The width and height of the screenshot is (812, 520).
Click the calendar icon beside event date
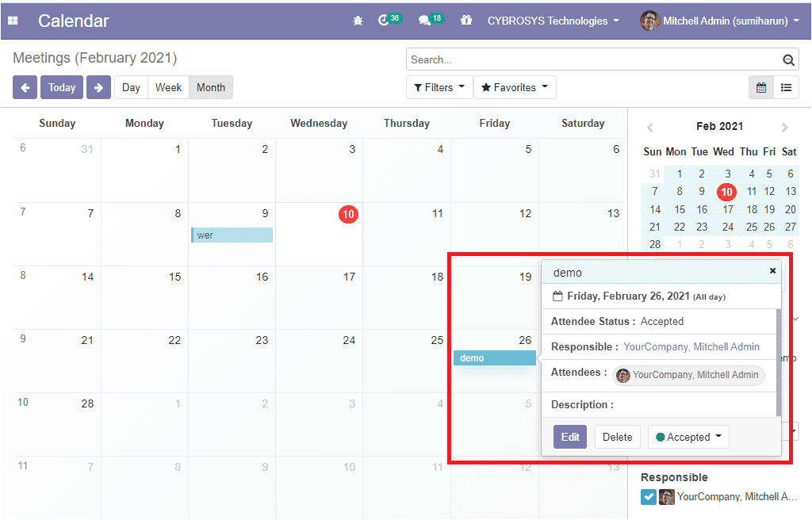(557, 296)
